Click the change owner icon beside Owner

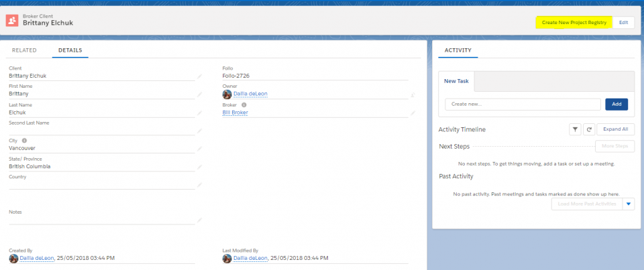pos(413,94)
